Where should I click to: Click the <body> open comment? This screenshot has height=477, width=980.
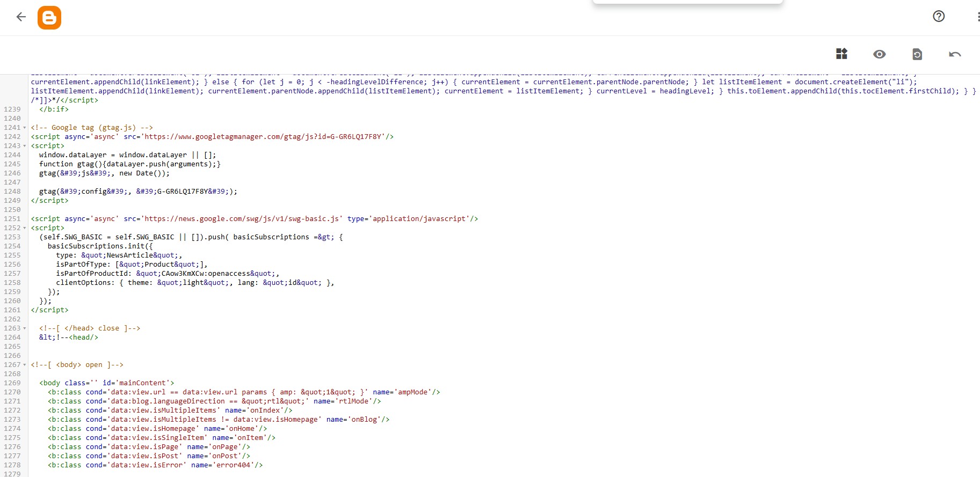pyautogui.click(x=77, y=365)
